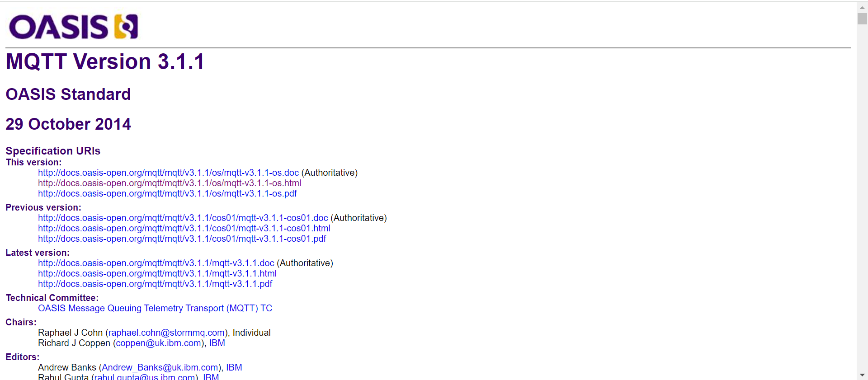Click the Raphael J Cohn name text

coord(71,333)
